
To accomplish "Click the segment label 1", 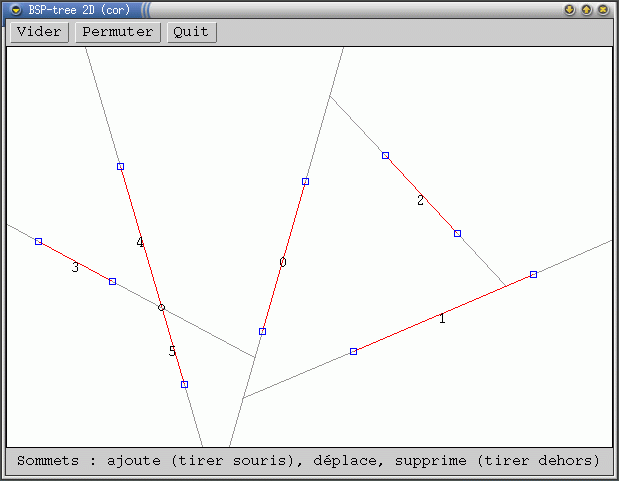I will pyautogui.click(x=442, y=319).
